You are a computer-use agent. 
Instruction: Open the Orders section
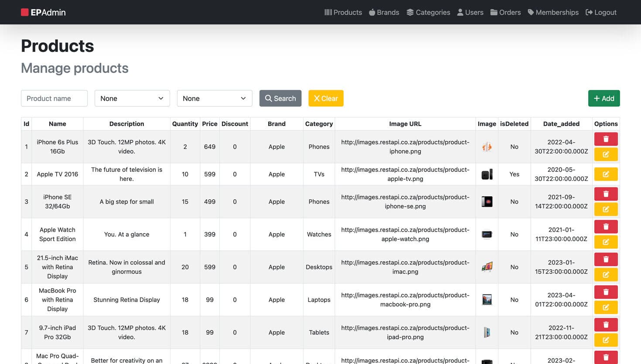(505, 12)
